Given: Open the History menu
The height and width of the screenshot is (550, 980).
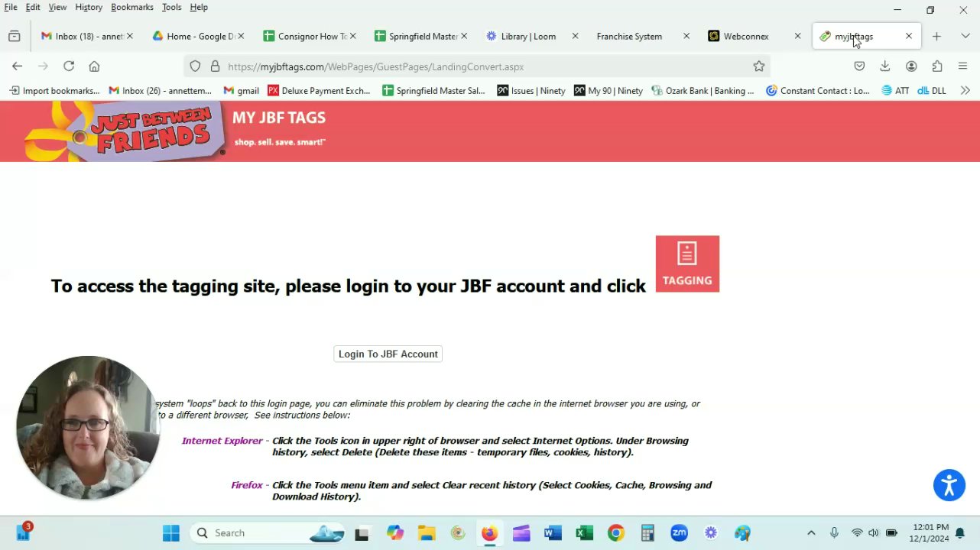Looking at the screenshot, I should click(89, 7).
